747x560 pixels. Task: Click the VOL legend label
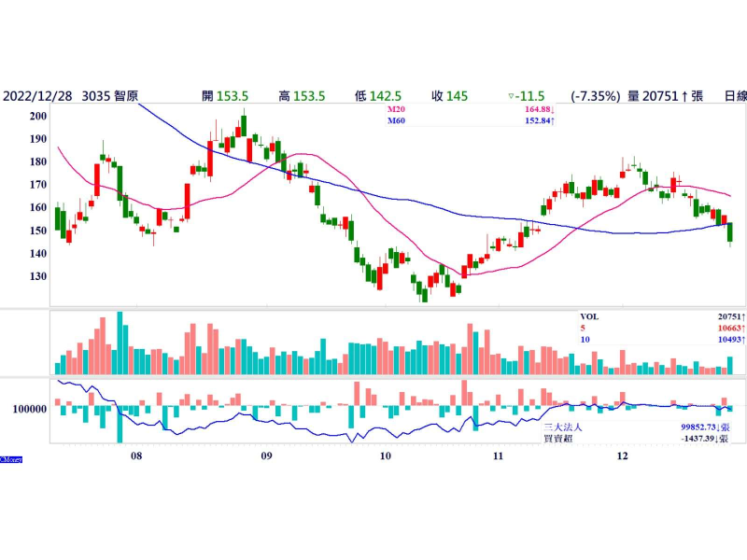point(589,316)
